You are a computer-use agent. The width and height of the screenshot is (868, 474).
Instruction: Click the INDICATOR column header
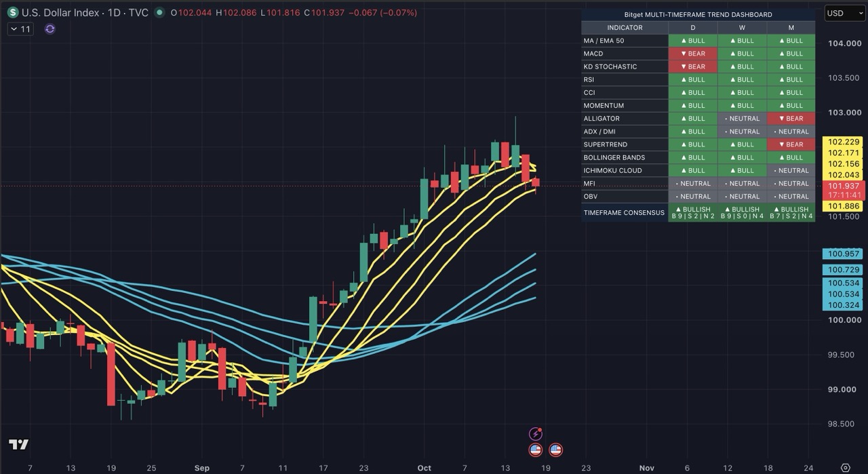tap(625, 28)
